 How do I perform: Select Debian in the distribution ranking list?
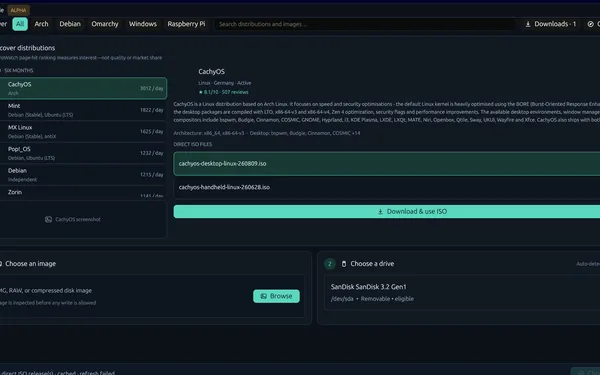pyautogui.click(x=83, y=174)
